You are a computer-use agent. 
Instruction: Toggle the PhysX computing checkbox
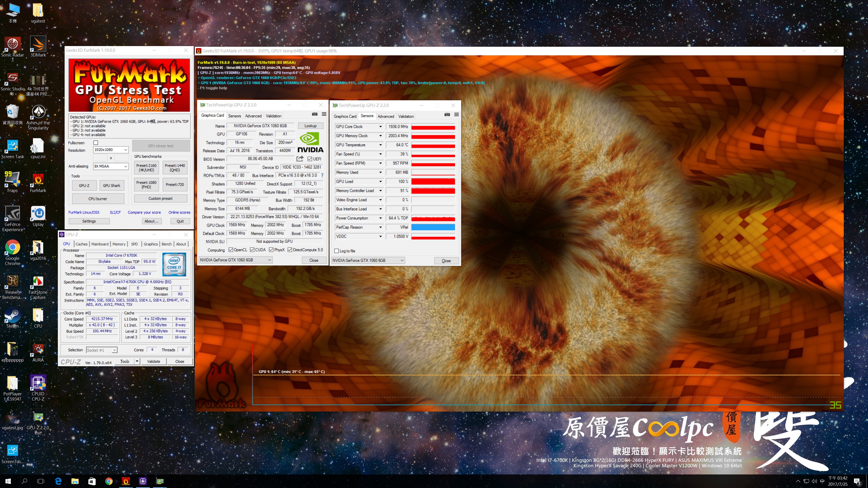tap(271, 250)
